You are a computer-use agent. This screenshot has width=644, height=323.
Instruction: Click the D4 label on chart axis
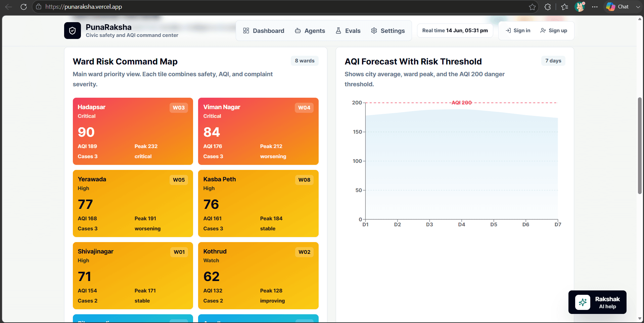click(462, 225)
